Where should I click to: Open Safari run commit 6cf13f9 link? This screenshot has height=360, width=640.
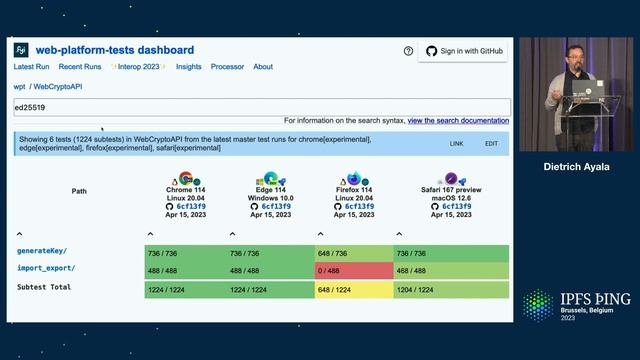click(x=457, y=207)
